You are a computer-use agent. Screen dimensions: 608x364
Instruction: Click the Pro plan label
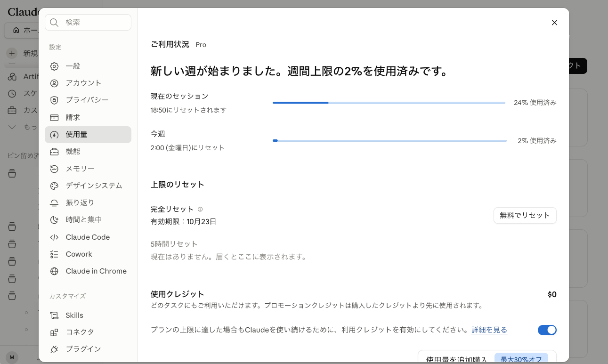(x=201, y=45)
